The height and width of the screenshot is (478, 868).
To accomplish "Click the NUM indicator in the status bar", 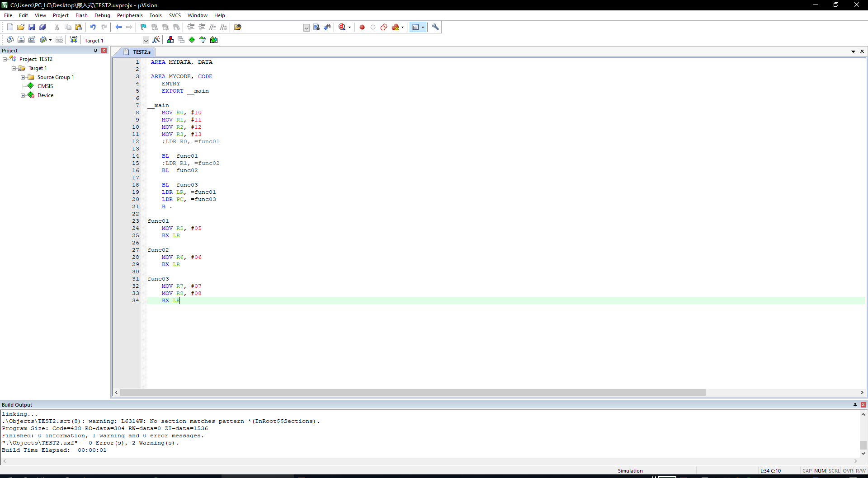I will click(x=820, y=471).
